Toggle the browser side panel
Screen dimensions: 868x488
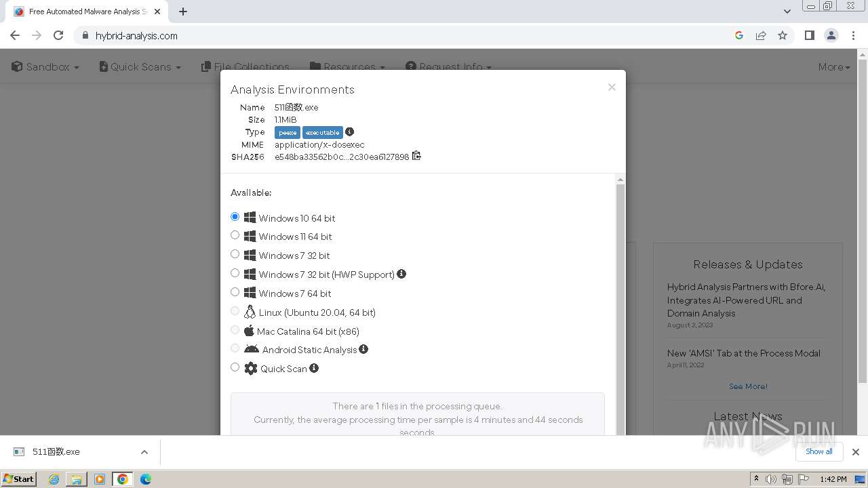click(x=809, y=35)
